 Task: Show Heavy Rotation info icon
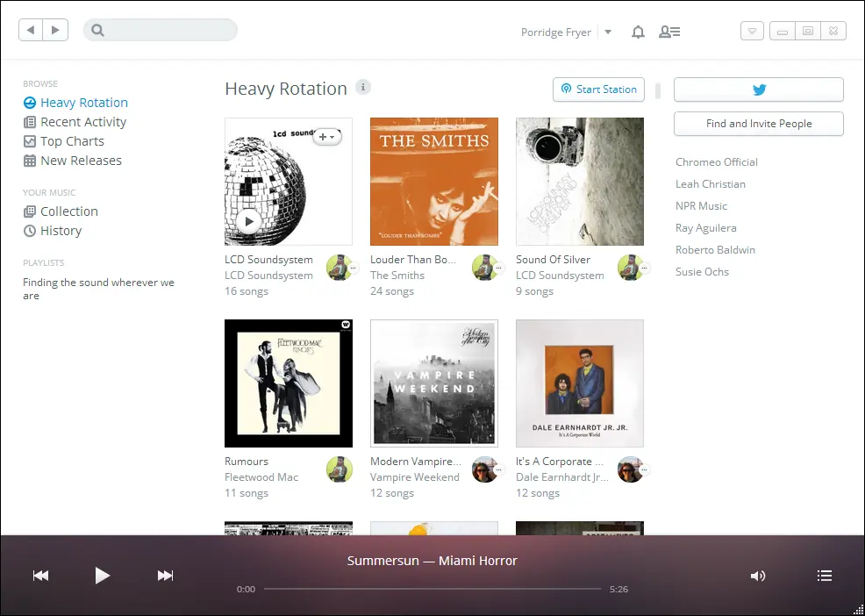[x=363, y=87]
